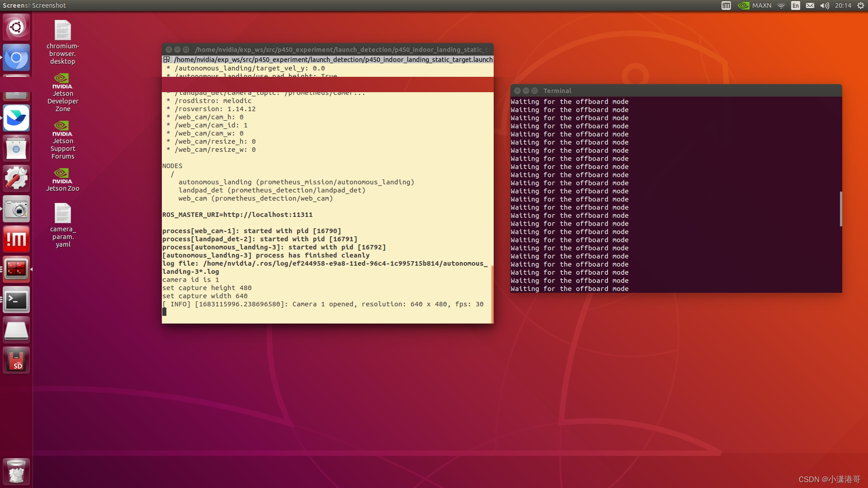Click the Terminator window scrollbar handle

click(x=492, y=294)
